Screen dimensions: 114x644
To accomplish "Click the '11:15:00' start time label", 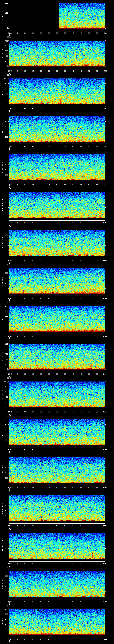I will point(9,450).
